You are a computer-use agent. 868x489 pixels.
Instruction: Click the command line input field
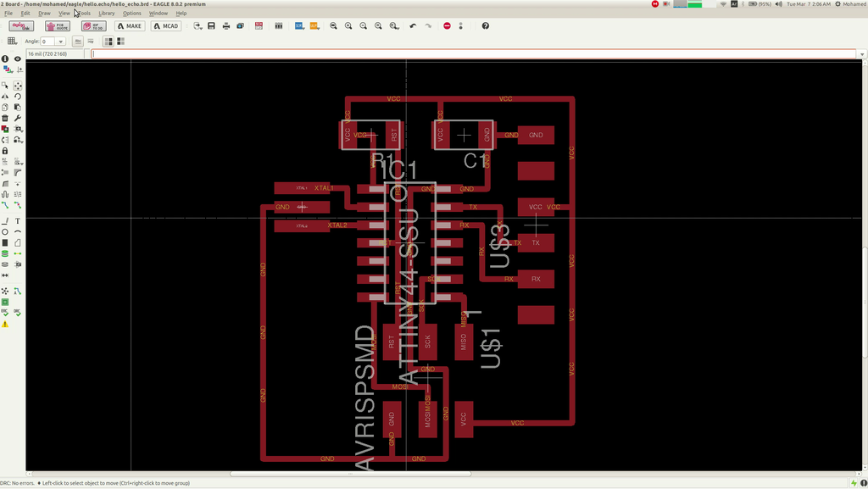click(x=473, y=53)
